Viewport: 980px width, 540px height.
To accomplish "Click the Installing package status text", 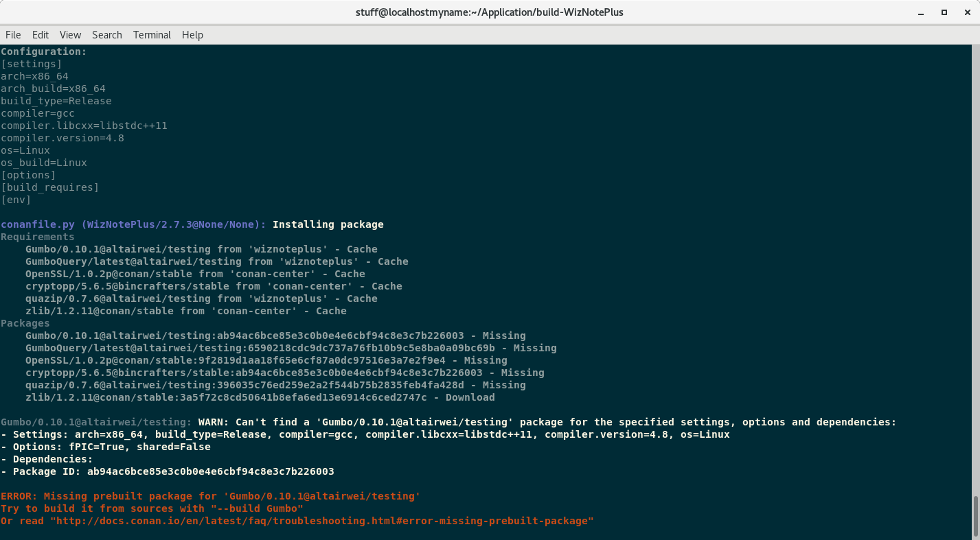I will tap(328, 224).
